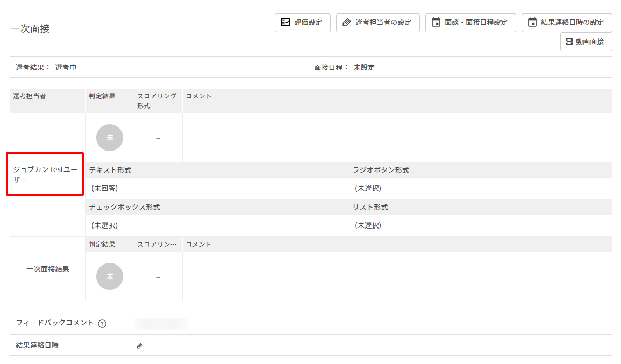Image resolution: width=621 pixels, height=364 pixels.
Task: Click the 未 status circle in 一次面接結果
Action: (x=110, y=276)
